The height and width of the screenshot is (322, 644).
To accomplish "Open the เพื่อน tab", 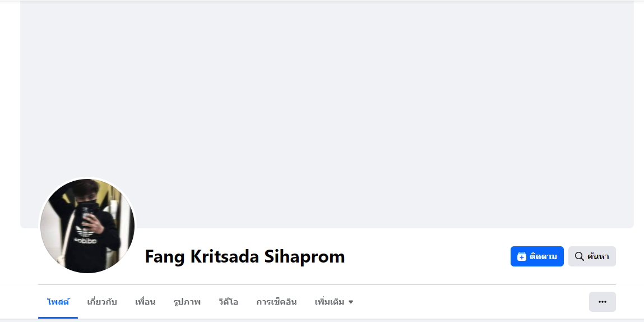I will (x=145, y=302).
